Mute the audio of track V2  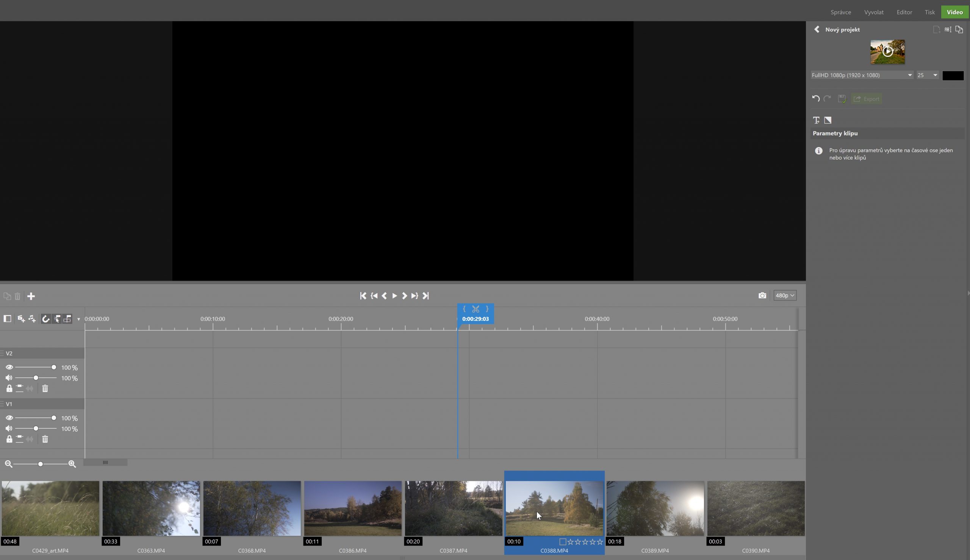[x=9, y=378]
